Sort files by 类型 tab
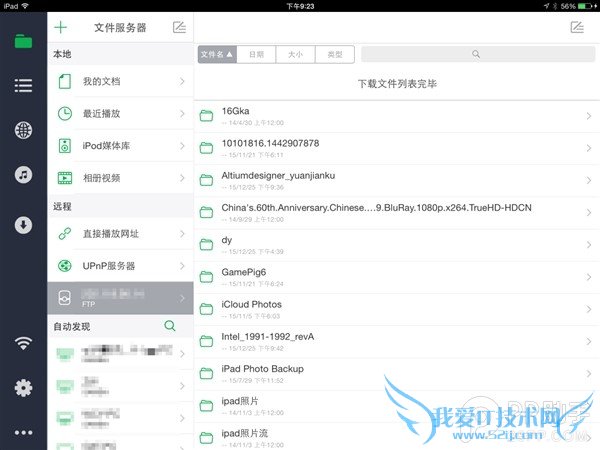Image resolution: width=600 pixels, height=450 pixels. click(x=335, y=54)
